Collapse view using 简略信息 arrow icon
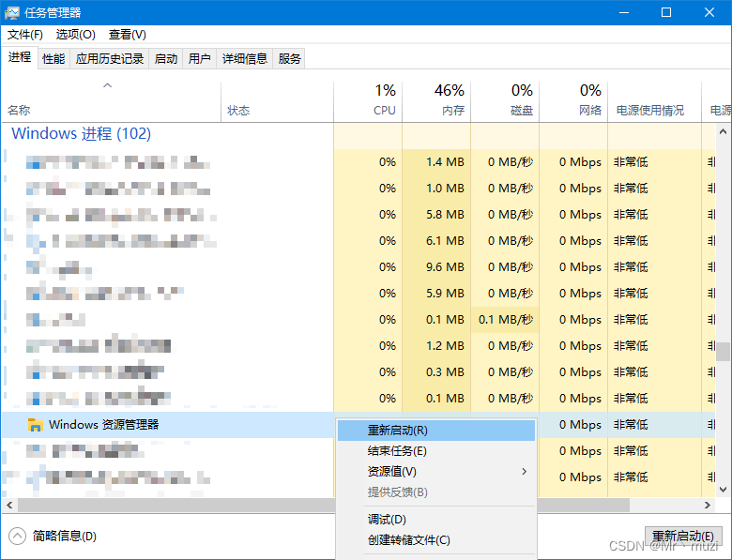This screenshot has width=732, height=560. pyautogui.click(x=17, y=536)
